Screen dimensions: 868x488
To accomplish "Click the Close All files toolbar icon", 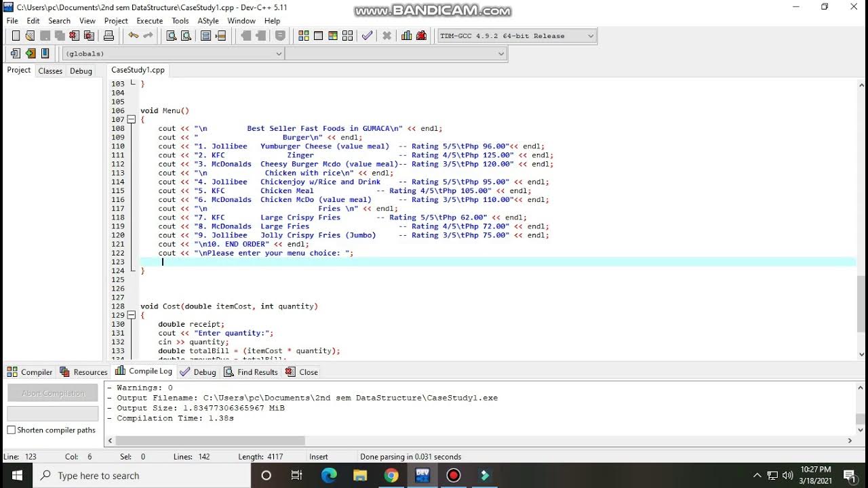I will pos(88,36).
